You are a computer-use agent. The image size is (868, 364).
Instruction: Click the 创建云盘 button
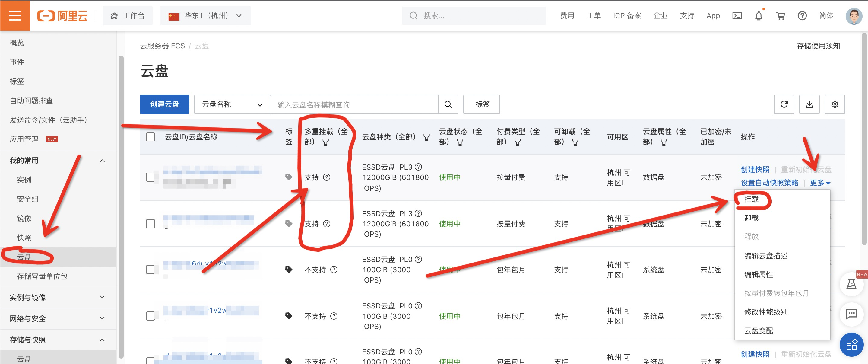click(164, 104)
